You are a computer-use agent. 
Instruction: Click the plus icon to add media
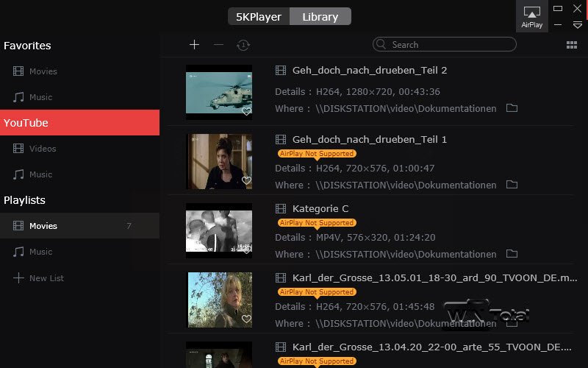point(194,45)
